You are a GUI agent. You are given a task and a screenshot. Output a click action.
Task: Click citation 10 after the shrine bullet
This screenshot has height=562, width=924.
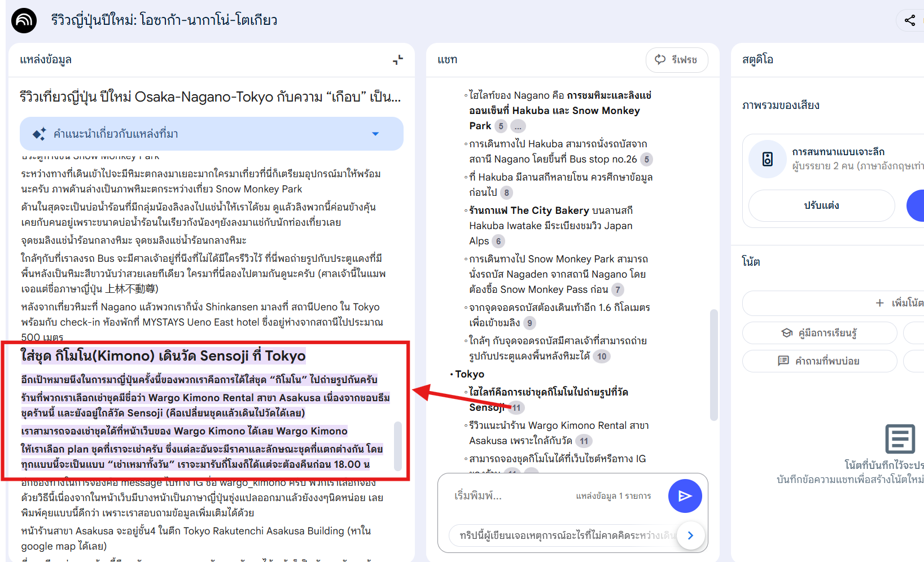pos(602,357)
